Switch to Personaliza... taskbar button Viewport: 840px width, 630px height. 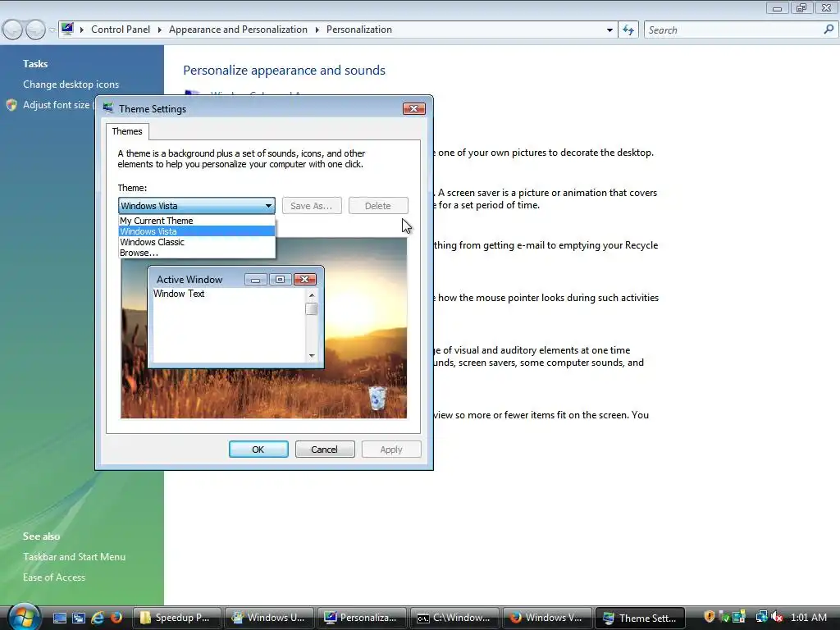point(362,618)
